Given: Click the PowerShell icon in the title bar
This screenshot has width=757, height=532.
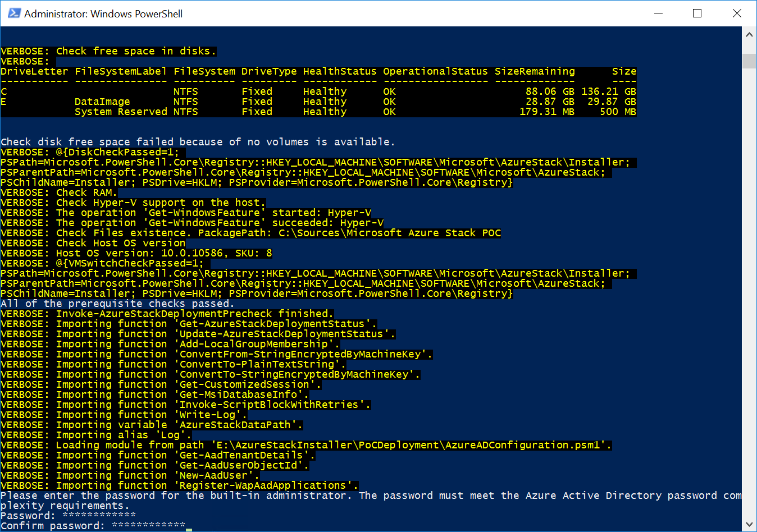Looking at the screenshot, I should [14, 13].
